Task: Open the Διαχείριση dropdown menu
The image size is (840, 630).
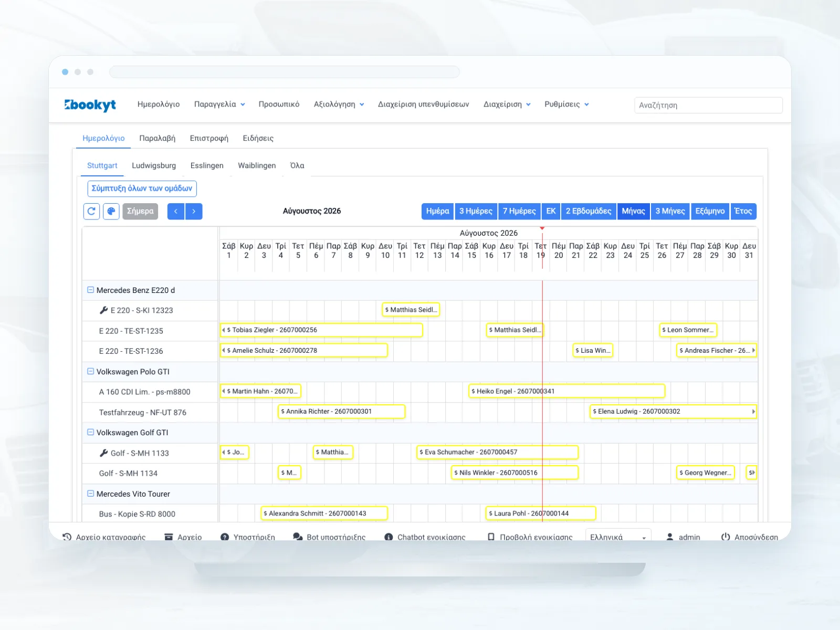Action: pyautogui.click(x=507, y=104)
